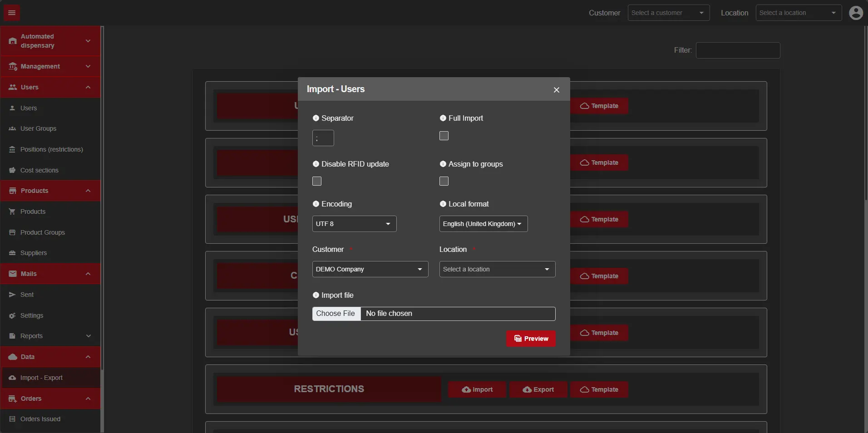Click the Separator text field
This screenshot has width=868, height=433.
323,138
